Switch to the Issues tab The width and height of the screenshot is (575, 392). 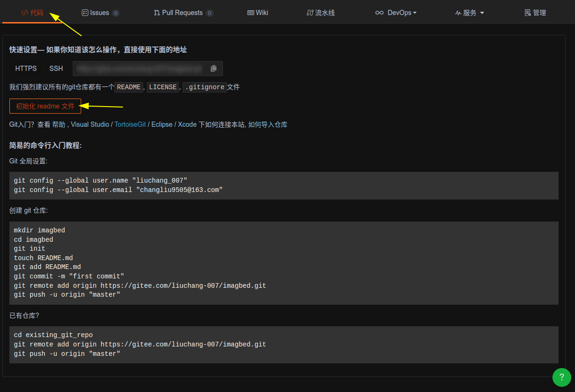click(100, 13)
